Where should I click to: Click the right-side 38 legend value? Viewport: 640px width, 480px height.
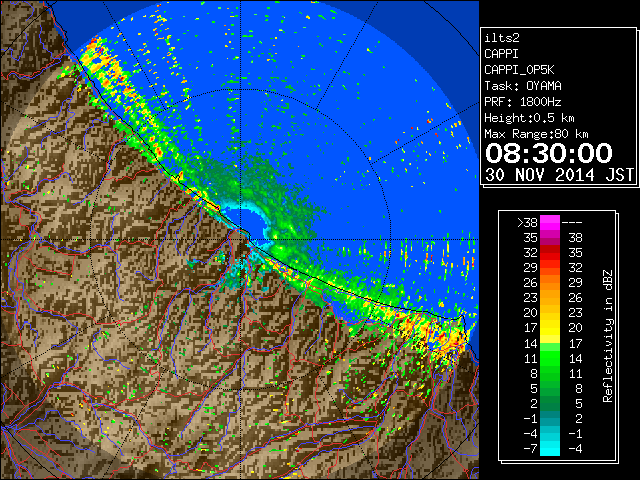tap(575, 238)
